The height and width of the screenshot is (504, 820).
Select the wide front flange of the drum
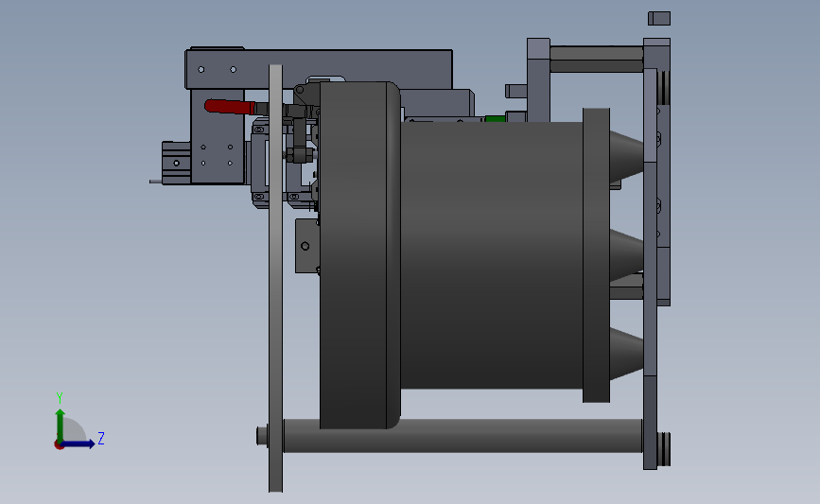click(359, 255)
